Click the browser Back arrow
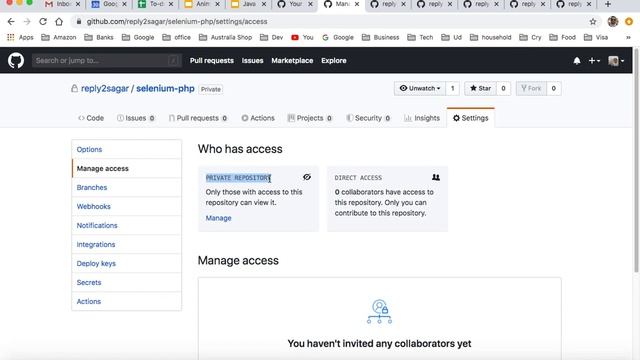This screenshot has width=640, height=360. (x=11, y=22)
